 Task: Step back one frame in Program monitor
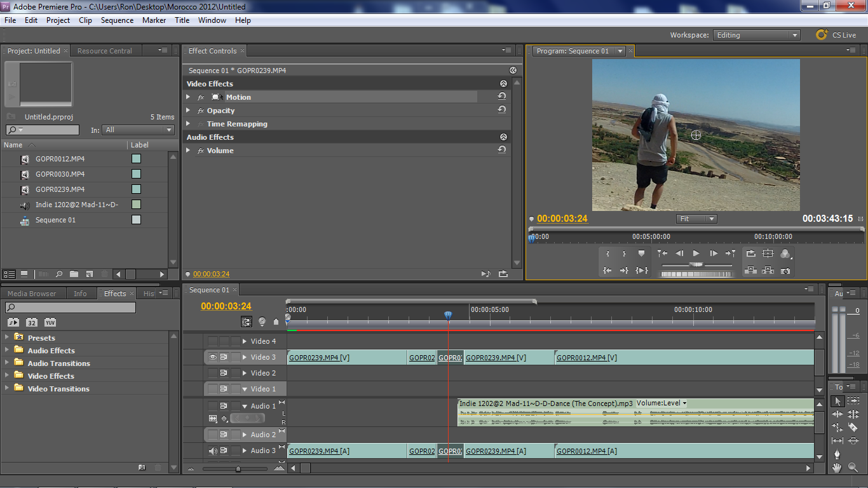coord(679,253)
